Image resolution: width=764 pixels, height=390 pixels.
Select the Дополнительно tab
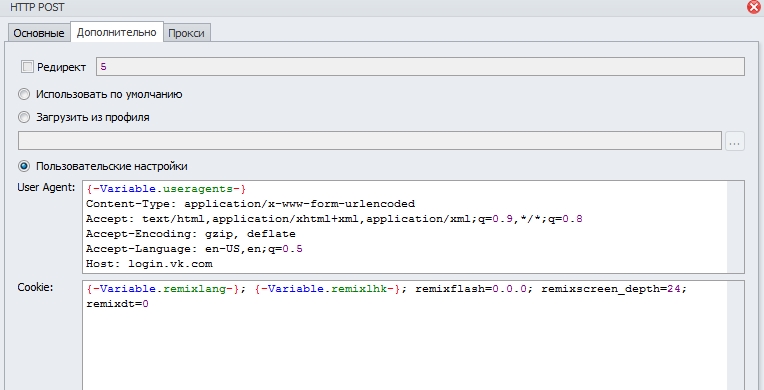point(116,32)
